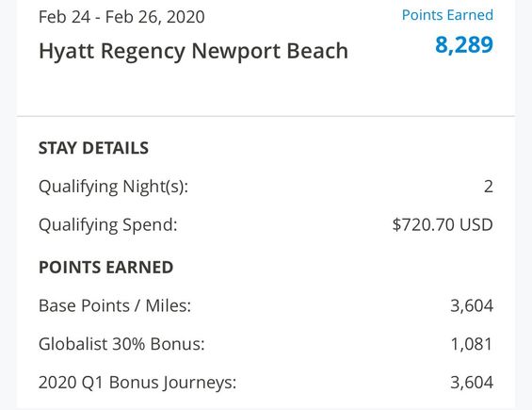Screen dimensions: 532x410
Task: Click the POINTS EARNED section heading
Action: pos(106,268)
